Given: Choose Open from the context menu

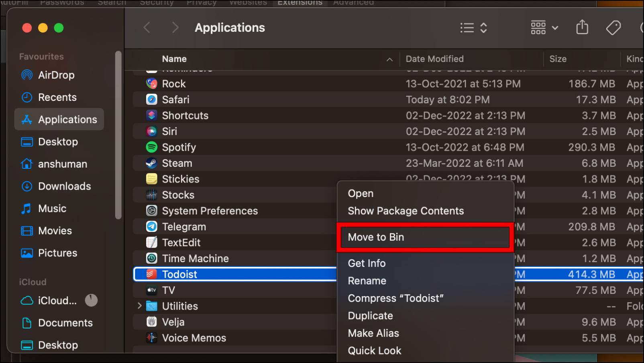Looking at the screenshot, I should click(425, 193).
